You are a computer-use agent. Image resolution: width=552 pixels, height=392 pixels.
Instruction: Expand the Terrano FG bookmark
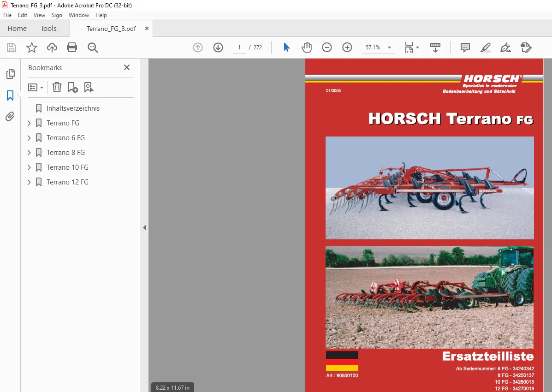pos(29,123)
